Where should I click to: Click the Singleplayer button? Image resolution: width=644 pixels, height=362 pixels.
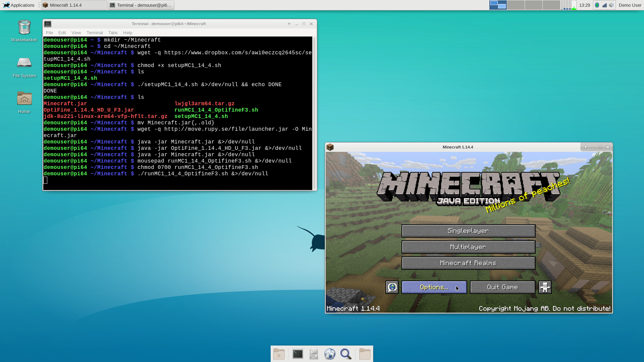coord(468,231)
